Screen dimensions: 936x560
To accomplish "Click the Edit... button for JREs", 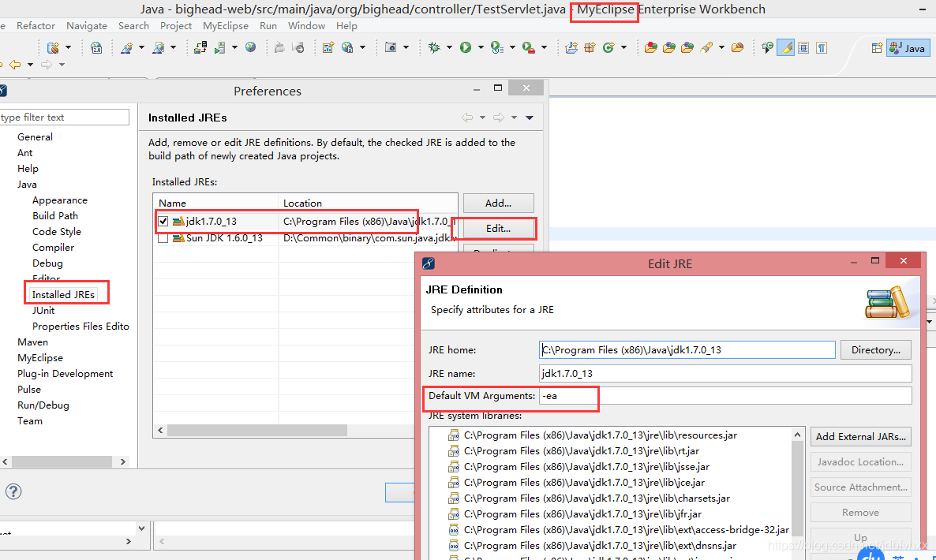I will [x=498, y=229].
